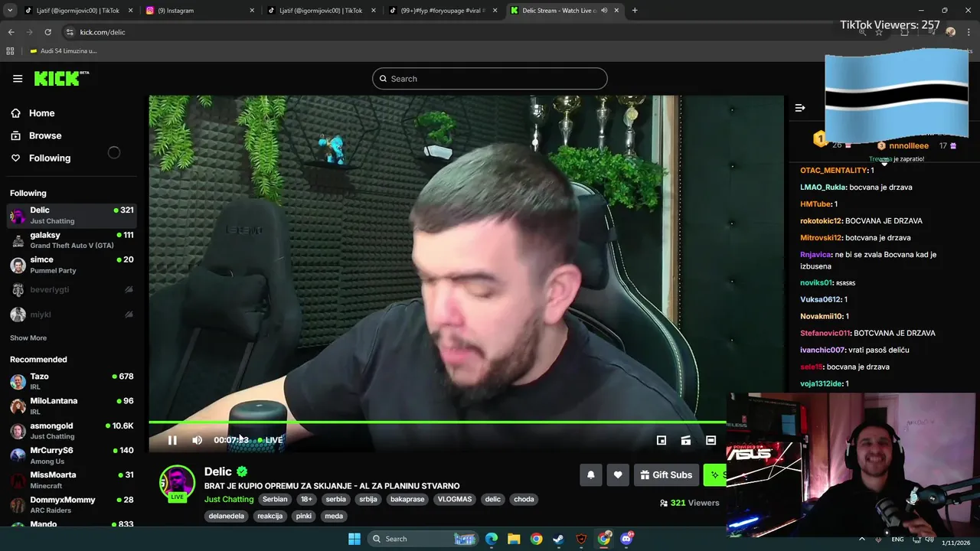Open galaksy channel in Following list
This screenshot has height=551, width=980.
pyautogui.click(x=72, y=240)
